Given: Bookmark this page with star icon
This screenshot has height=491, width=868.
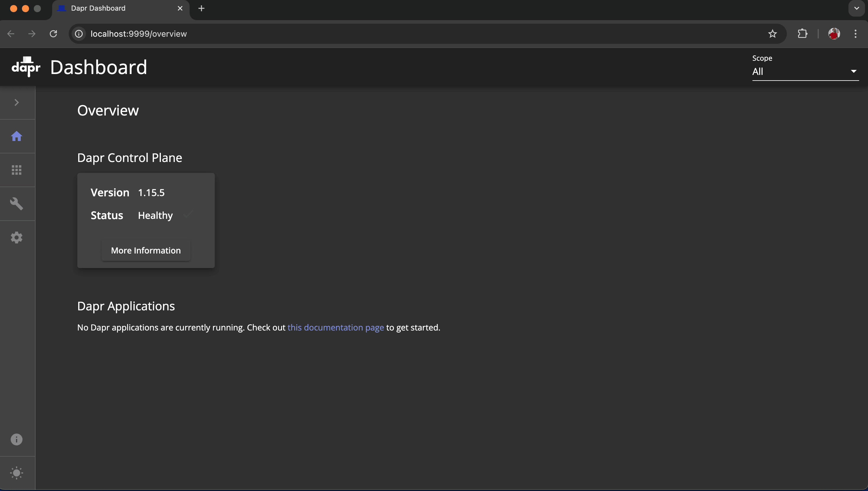Looking at the screenshot, I should click(x=772, y=34).
